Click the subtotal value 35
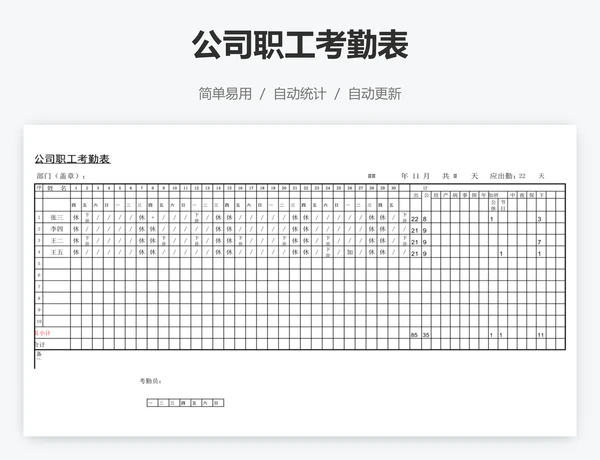The width and height of the screenshot is (600, 460). click(426, 335)
